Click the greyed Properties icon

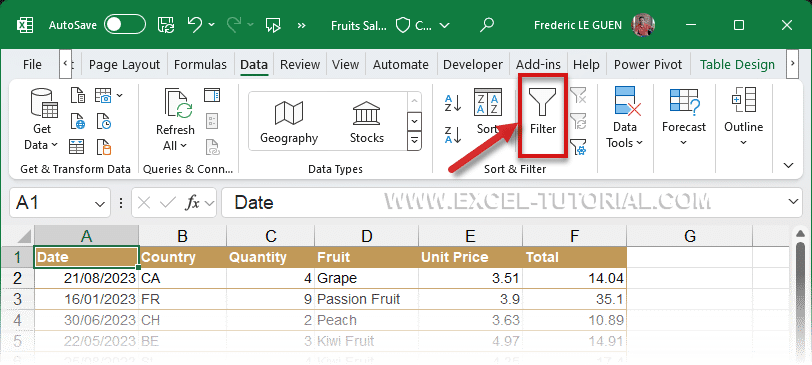212,122
